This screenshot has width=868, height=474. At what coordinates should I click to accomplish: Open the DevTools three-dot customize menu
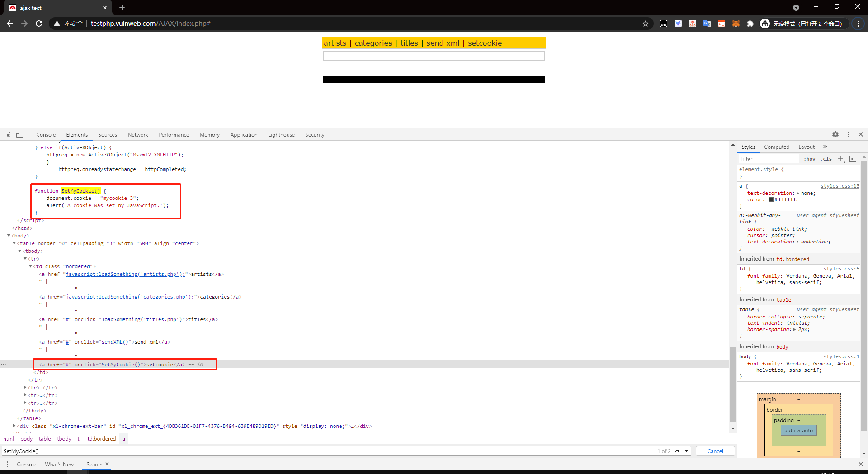pos(849,134)
